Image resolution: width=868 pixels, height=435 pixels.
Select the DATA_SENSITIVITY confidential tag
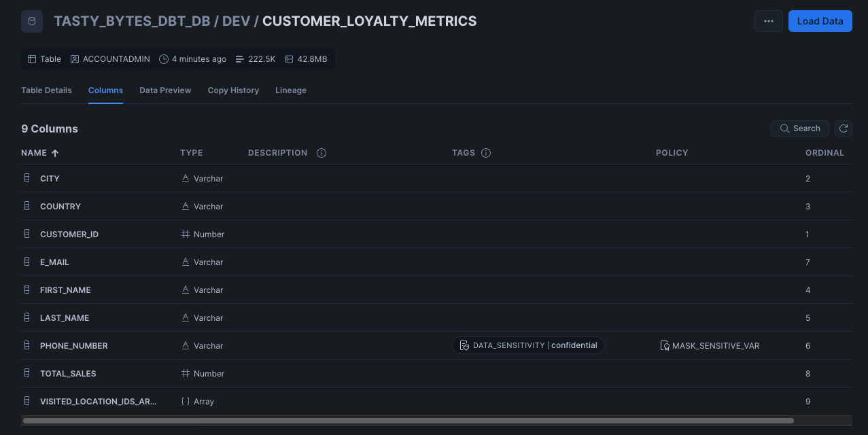point(529,345)
